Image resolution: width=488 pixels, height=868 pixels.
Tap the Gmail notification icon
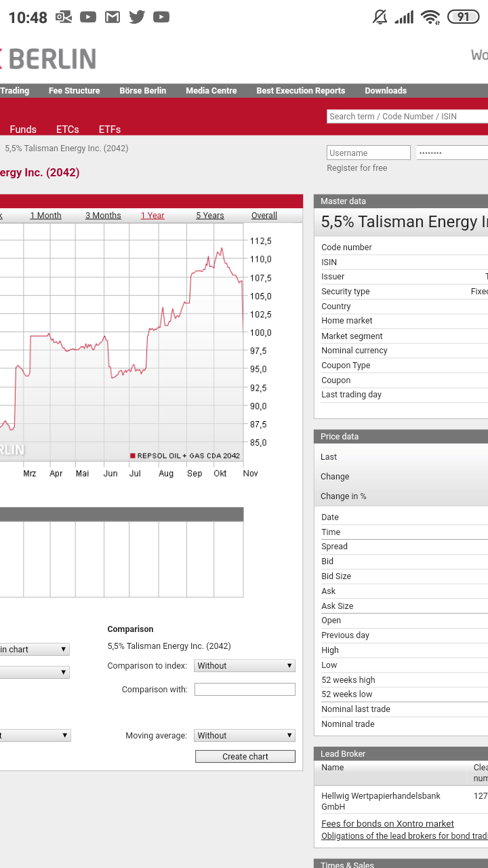113,17
